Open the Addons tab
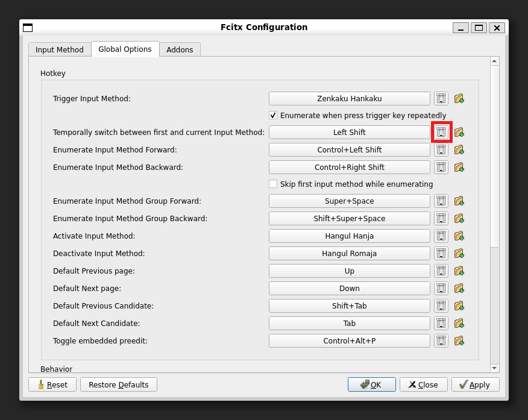The image size is (528, 420). (x=180, y=50)
